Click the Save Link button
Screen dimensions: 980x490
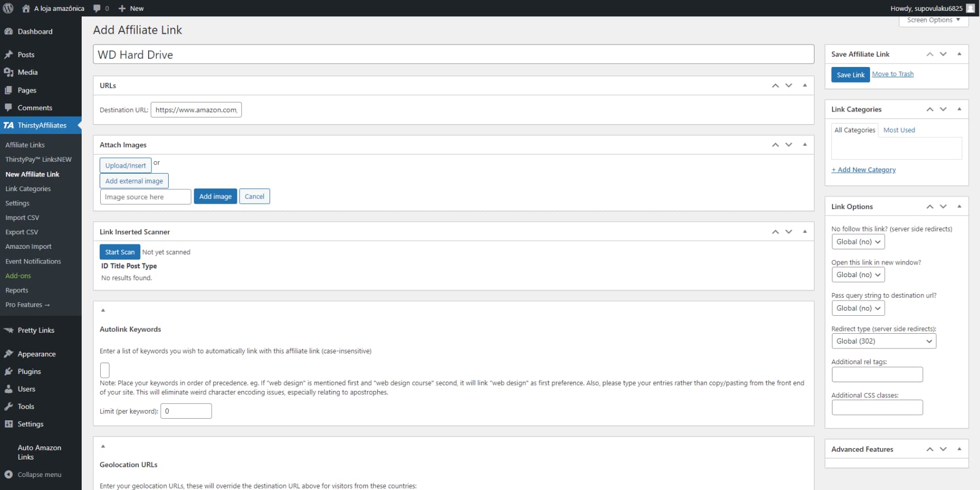[850, 74]
